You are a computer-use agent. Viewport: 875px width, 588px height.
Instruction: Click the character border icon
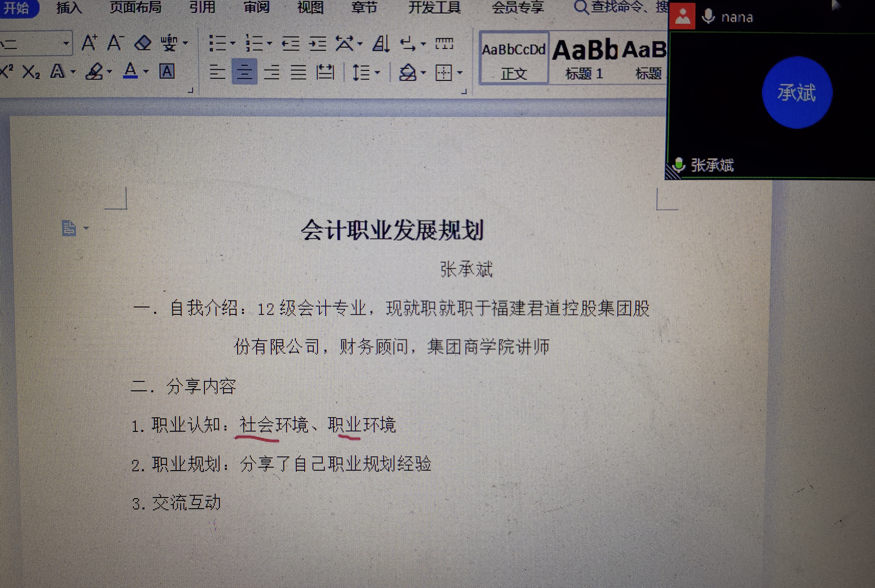167,71
